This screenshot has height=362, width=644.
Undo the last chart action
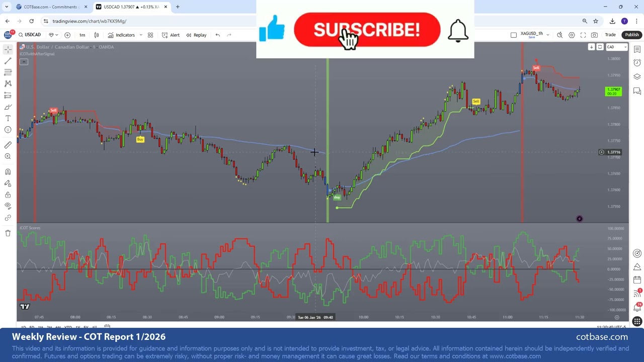click(x=217, y=35)
